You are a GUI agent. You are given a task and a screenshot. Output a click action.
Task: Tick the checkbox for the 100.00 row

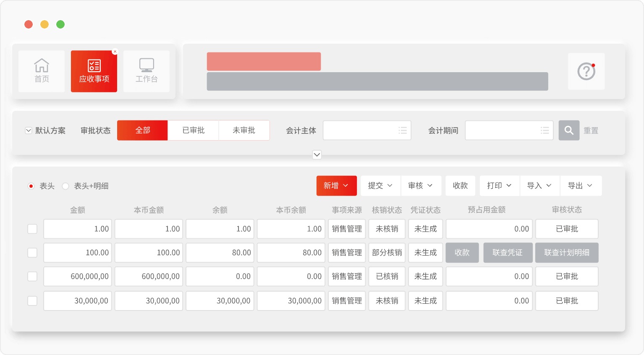[32, 253]
